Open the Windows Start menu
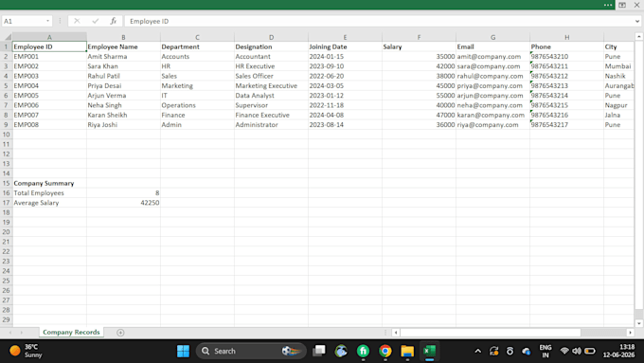Viewport: 644px width, 363px height. click(183, 351)
